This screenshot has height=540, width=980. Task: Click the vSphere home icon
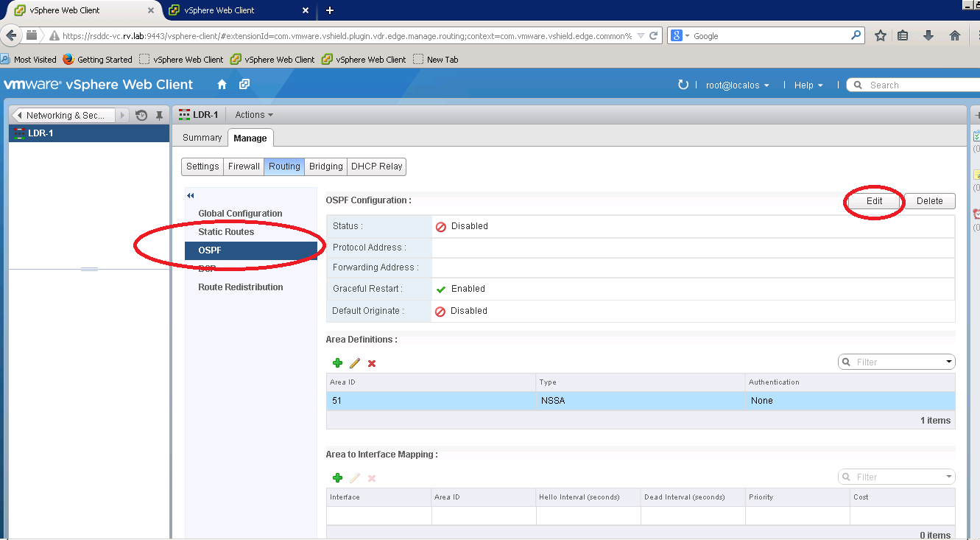click(x=222, y=85)
